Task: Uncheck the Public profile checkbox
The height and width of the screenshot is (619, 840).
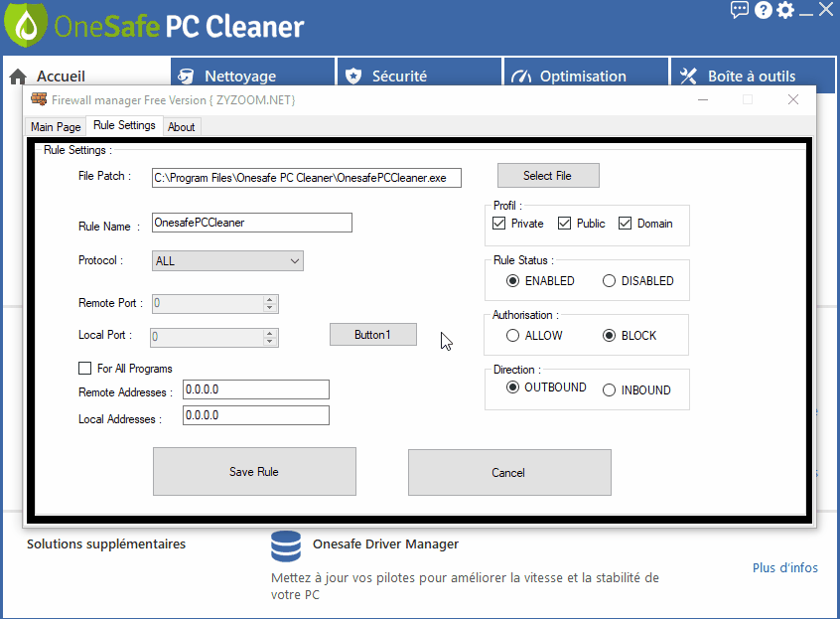Action: coord(565,224)
